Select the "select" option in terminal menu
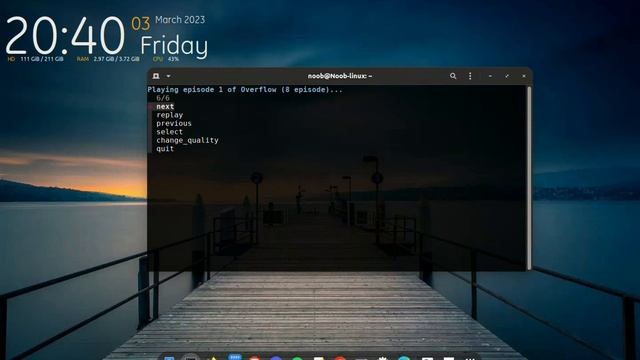The image size is (640, 360). click(169, 132)
